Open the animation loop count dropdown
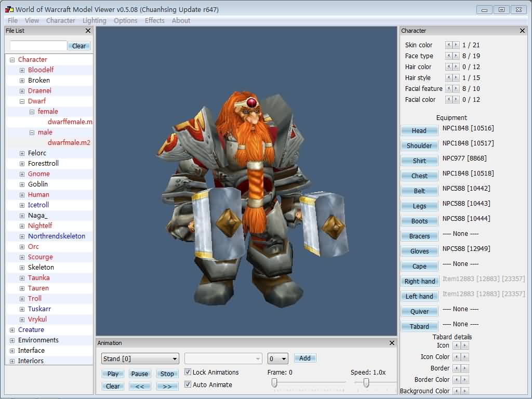The image size is (532, 399). click(x=277, y=358)
